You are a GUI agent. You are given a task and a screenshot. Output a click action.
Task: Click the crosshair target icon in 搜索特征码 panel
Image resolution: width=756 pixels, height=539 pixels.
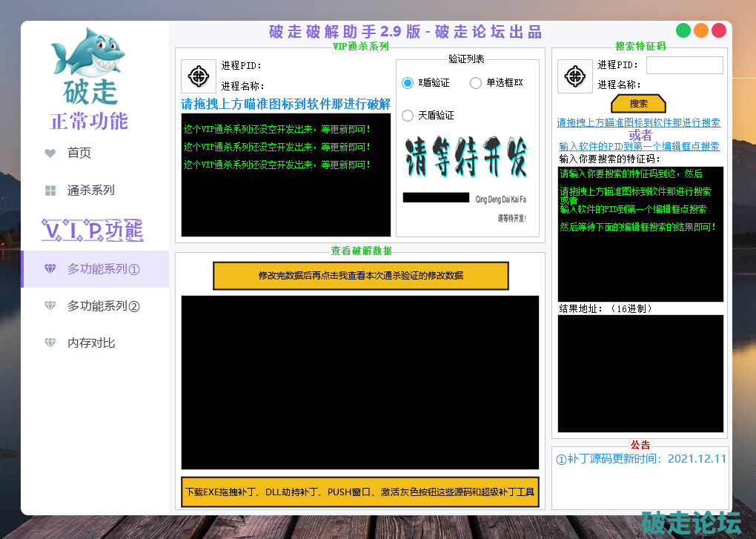point(574,76)
